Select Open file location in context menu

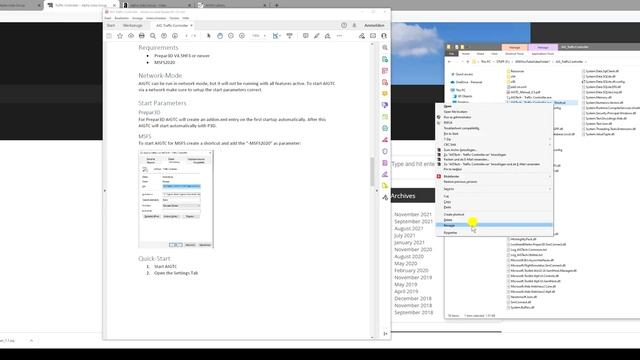click(494, 111)
